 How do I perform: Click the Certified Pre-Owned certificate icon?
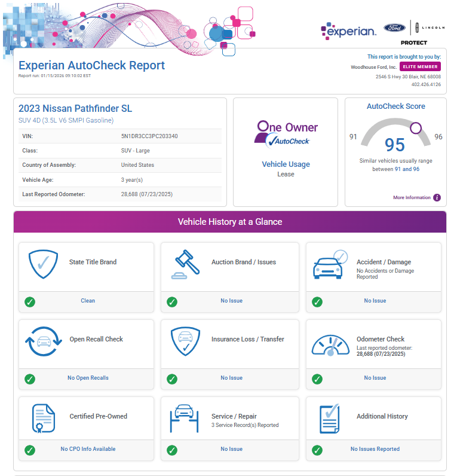(x=43, y=418)
